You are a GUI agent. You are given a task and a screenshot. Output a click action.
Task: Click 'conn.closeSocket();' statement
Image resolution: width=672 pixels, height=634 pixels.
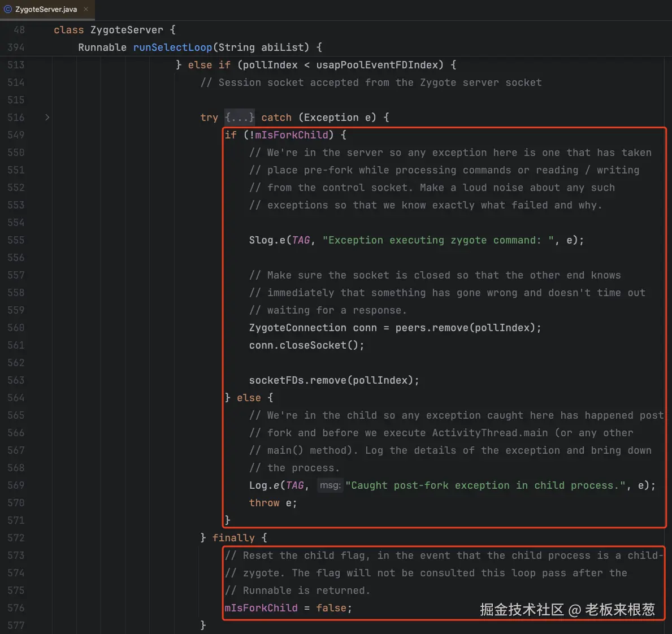306,345
